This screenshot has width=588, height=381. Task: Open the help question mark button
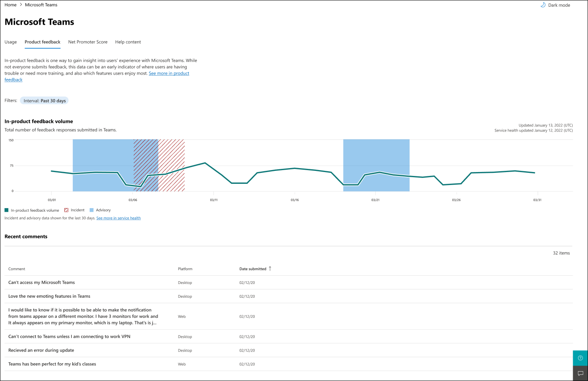[580, 358]
